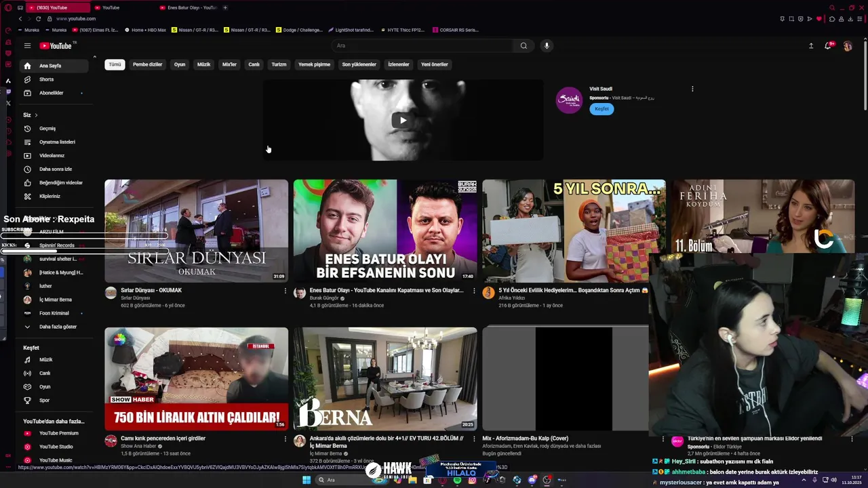Switch to the Enes Batur Olayı browser tab

coord(189,7)
